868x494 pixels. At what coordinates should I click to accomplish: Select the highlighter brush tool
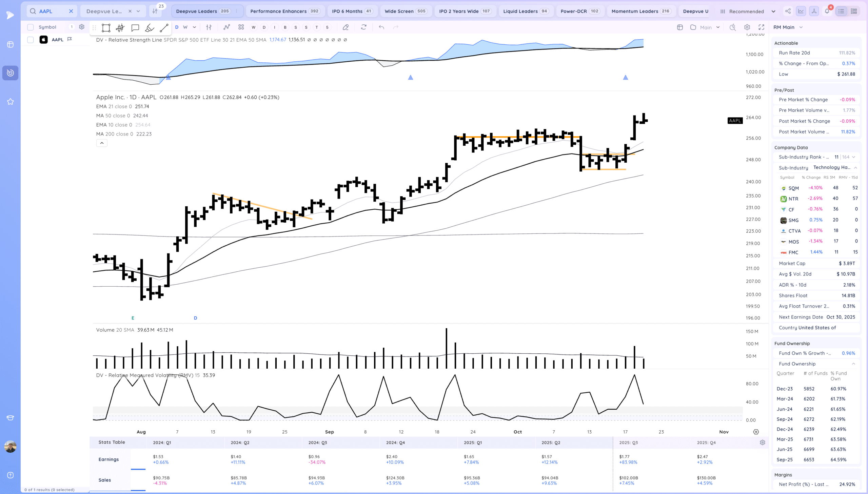[150, 28]
